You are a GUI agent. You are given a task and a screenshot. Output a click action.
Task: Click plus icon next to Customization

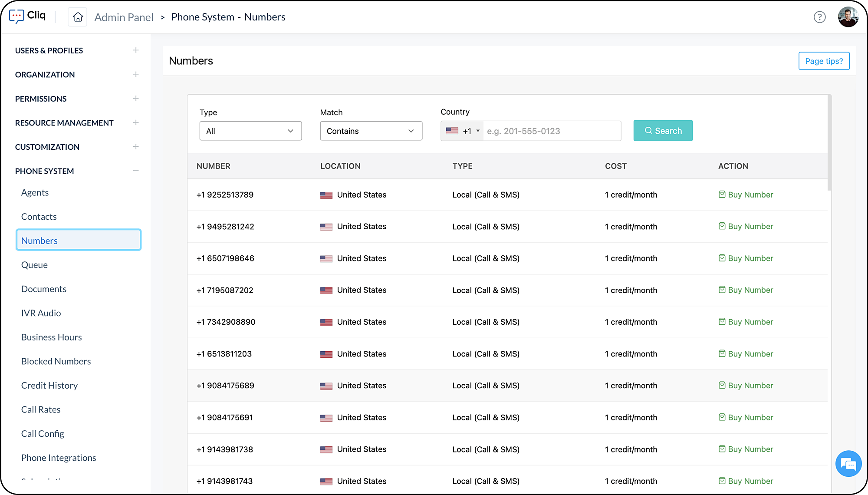136,147
